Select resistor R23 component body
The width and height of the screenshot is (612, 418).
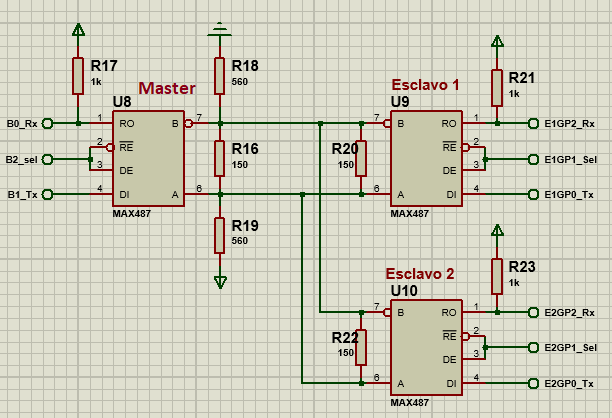tap(497, 276)
